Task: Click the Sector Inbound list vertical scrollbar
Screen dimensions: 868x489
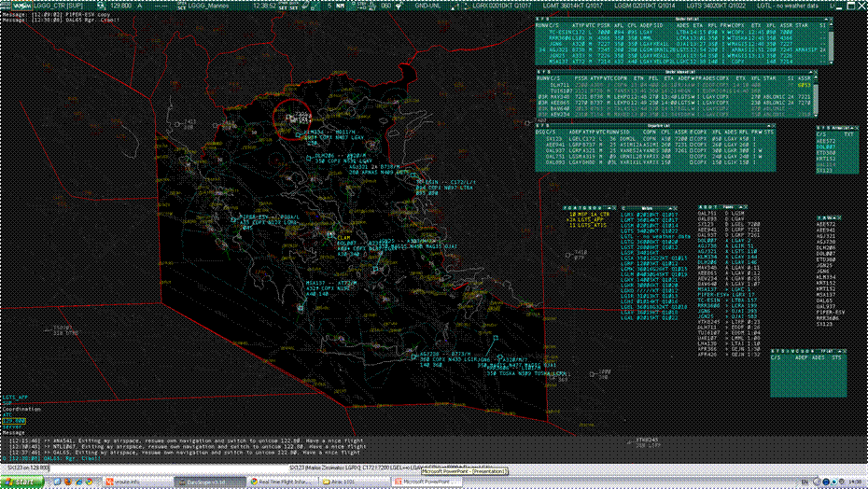Action: [829, 43]
